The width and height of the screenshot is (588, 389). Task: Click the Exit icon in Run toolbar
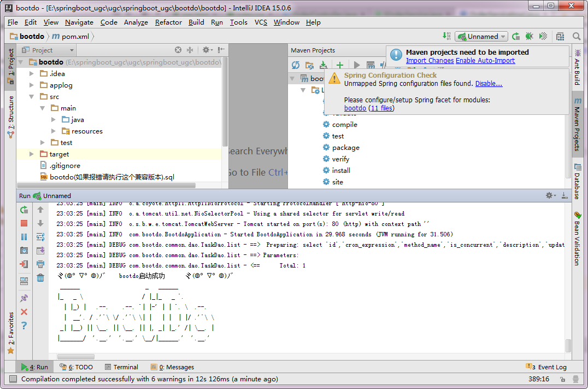click(x=24, y=264)
